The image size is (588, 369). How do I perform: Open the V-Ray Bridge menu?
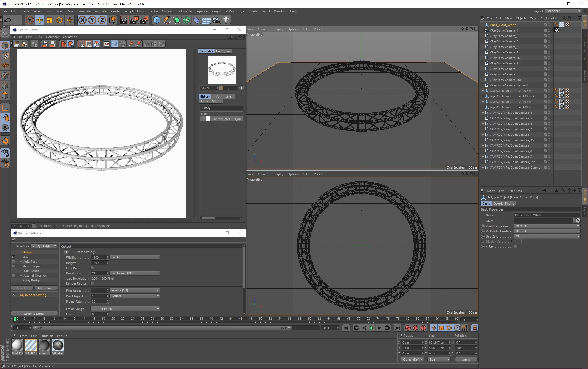tap(235, 11)
